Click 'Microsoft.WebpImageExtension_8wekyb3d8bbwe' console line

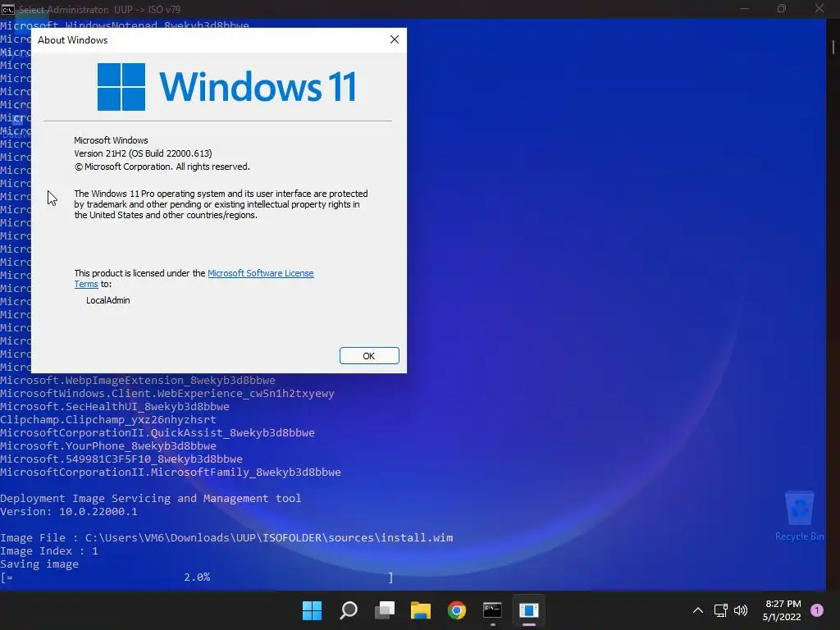click(138, 381)
